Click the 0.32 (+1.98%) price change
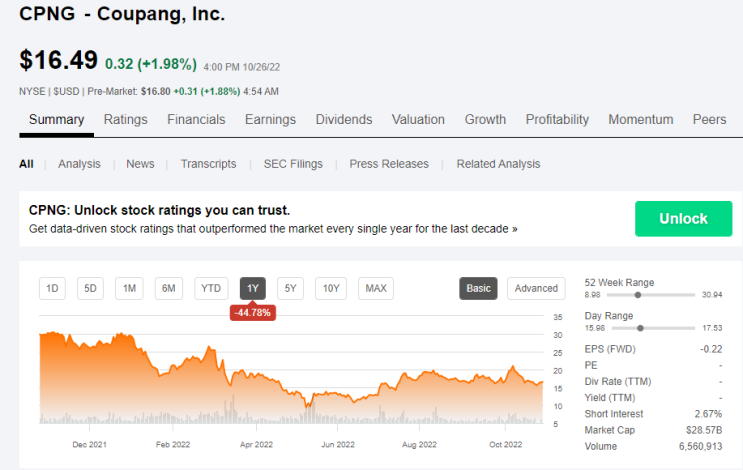The image size is (743, 470). pos(151,63)
